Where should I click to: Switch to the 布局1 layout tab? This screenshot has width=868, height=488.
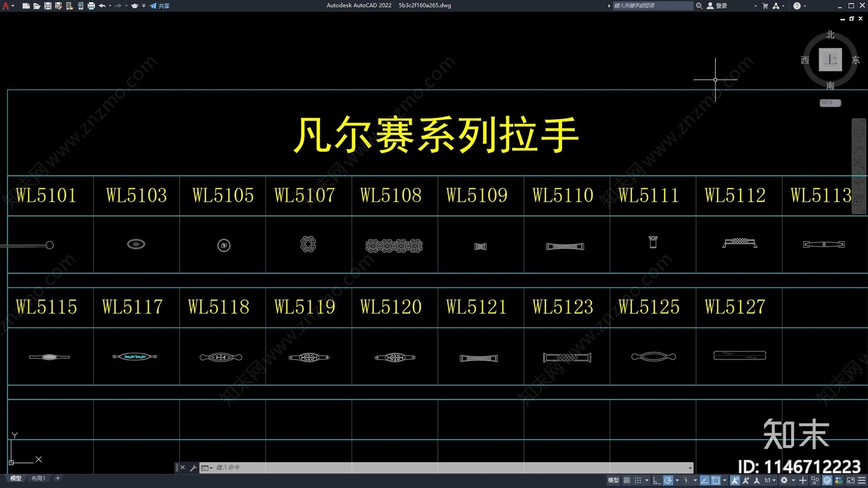38,478
